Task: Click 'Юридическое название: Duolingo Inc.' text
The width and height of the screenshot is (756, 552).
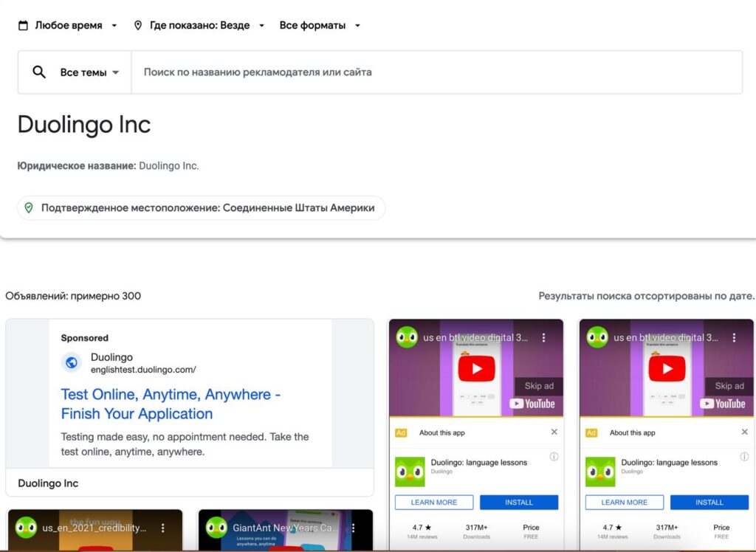Action: coord(108,166)
